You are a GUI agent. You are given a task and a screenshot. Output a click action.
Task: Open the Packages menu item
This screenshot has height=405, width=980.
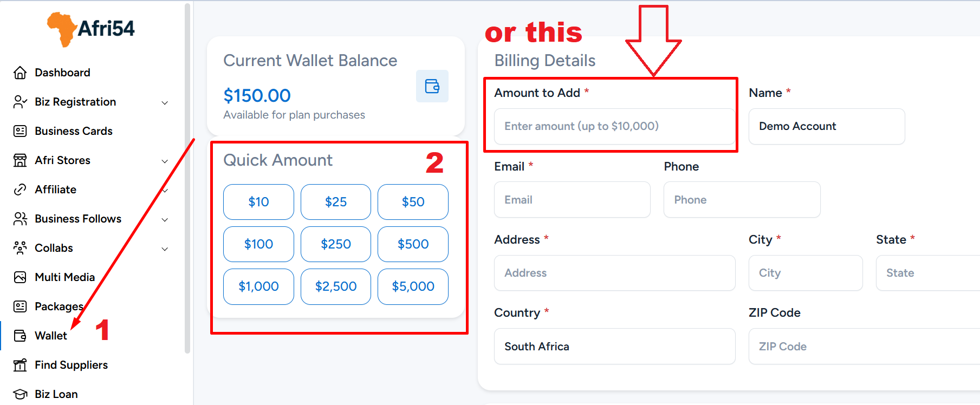click(59, 306)
